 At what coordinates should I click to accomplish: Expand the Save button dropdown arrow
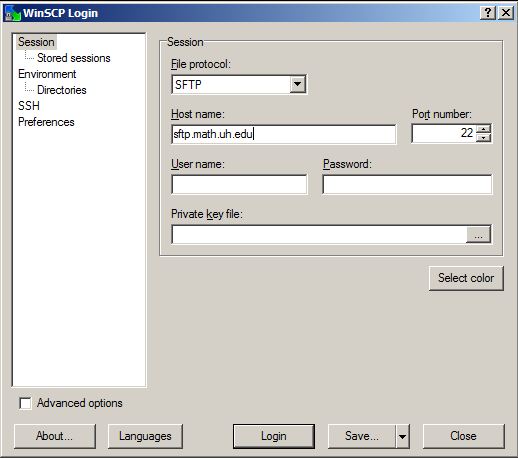coord(403,436)
